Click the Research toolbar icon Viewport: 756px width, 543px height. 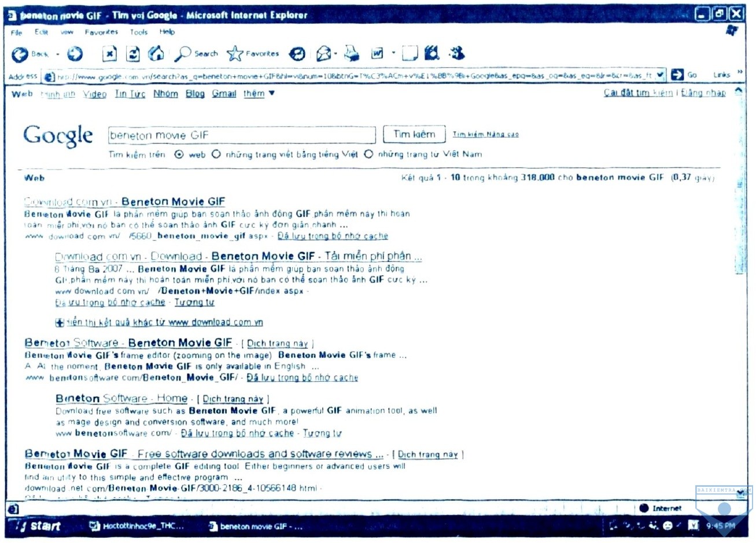click(432, 53)
